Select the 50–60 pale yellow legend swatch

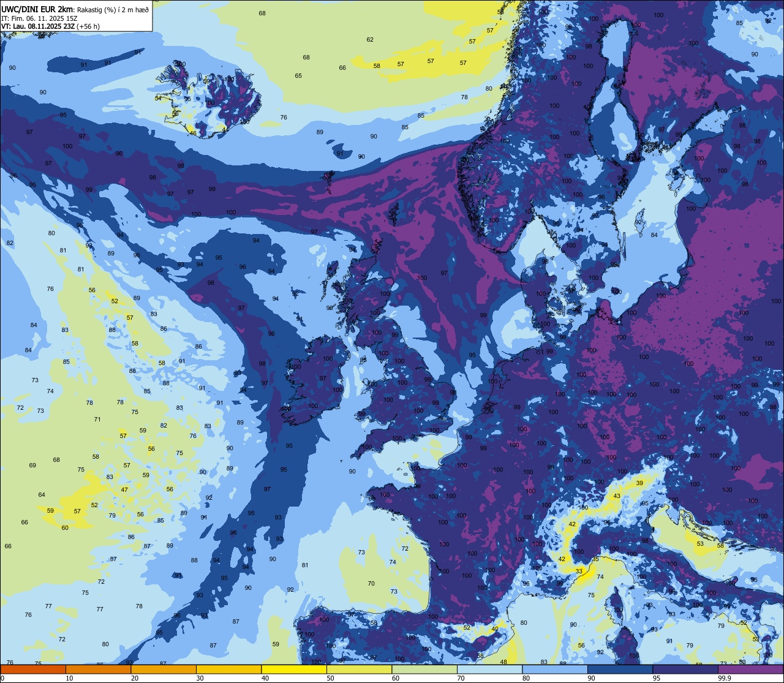coord(359,669)
